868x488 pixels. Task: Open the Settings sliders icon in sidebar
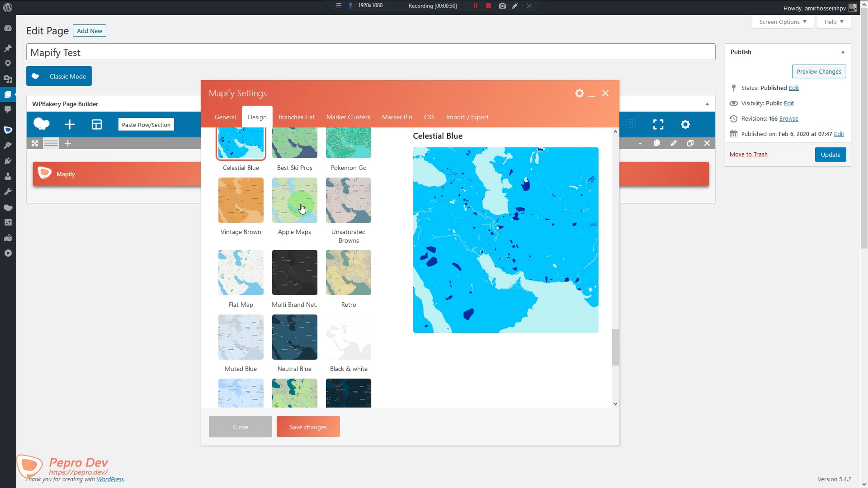8,222
